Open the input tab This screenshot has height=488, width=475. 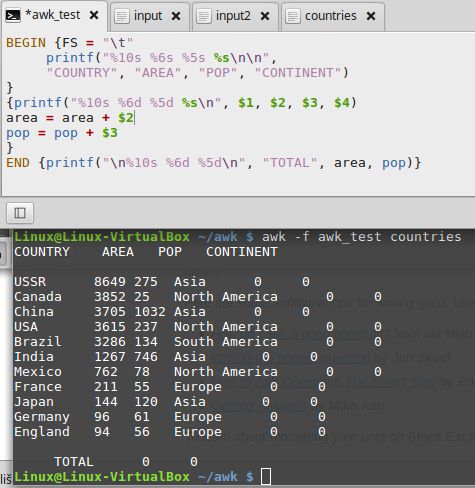pos(149,16)
